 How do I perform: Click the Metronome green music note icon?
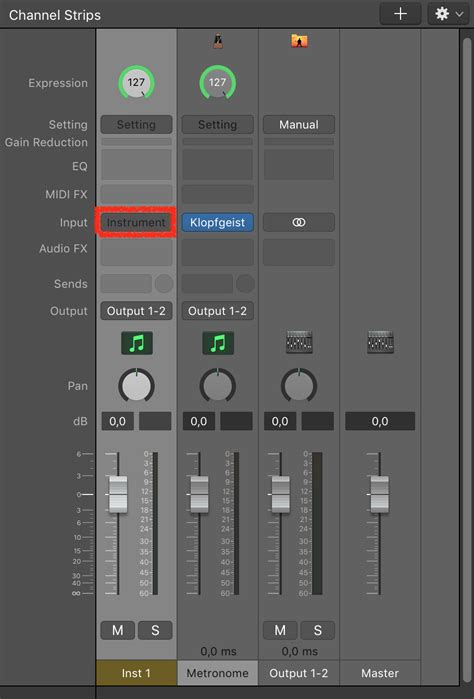click(x=218, y=343)
